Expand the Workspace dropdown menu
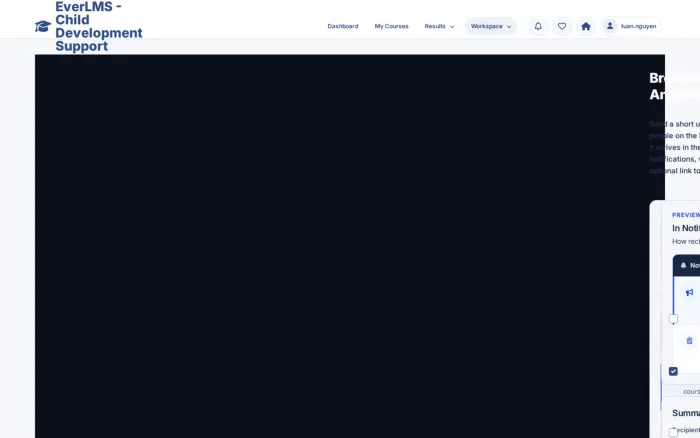Screen dimensions: 700x438 click(491, 26)
